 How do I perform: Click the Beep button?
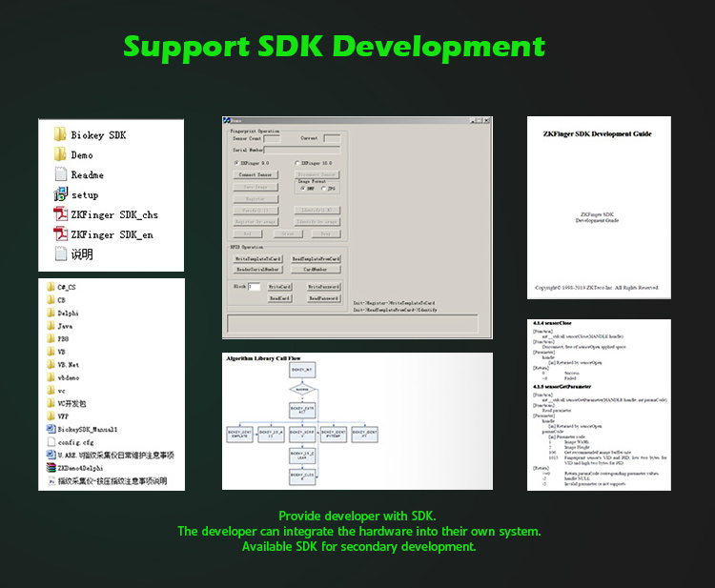pyautogui.click(x=326, y=233)
